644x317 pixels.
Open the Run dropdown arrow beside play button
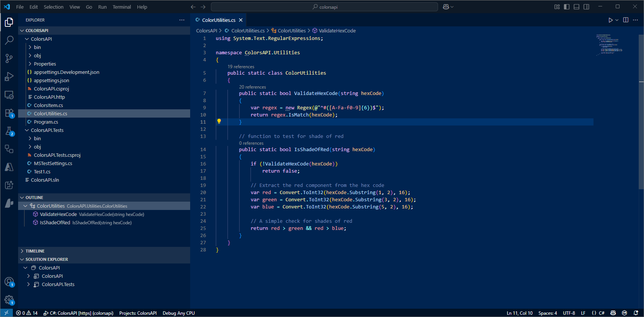(617, 20)
